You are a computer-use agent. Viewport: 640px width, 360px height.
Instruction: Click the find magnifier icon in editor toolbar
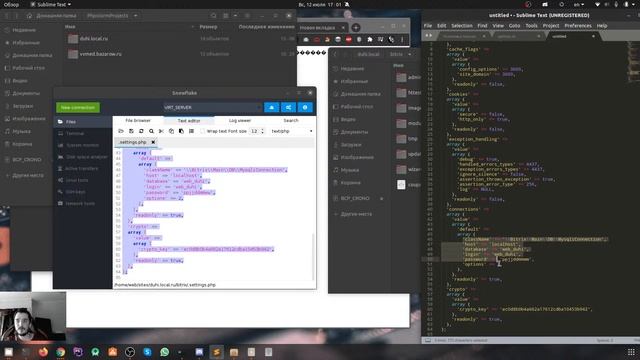click(x=151, y=131)
